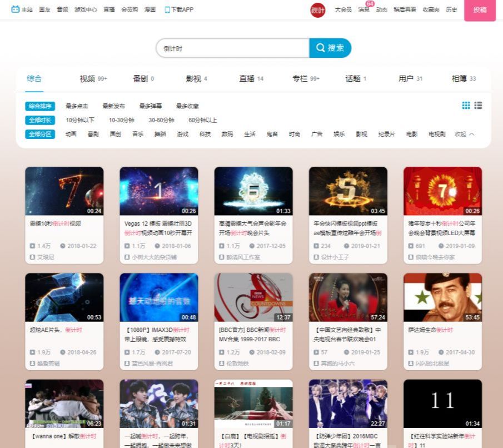The width and height of the screenshot is (503, 448).
Task: Open the 收藏夹 link
Action: pyautogui.click(x=431, y=9)
